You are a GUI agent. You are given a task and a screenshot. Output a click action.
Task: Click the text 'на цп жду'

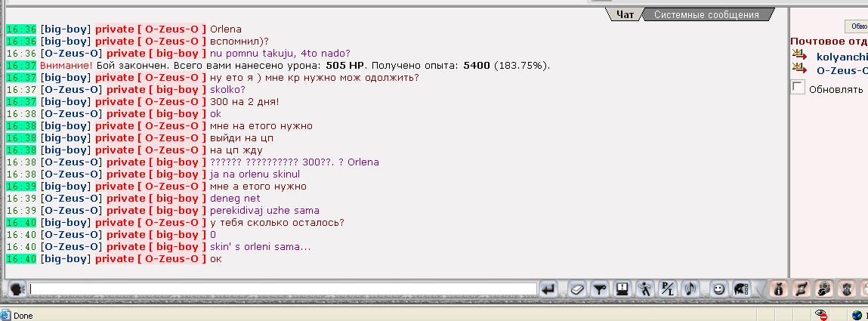coord(236,150)
